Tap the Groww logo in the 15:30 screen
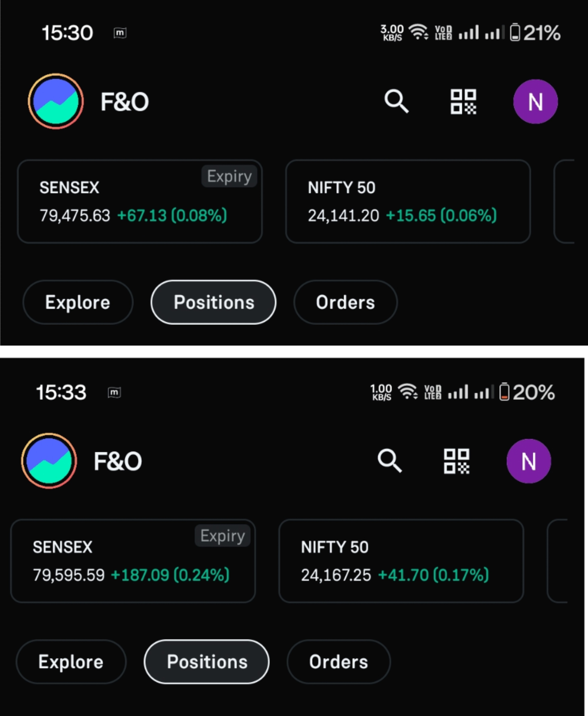 [56, 101]
